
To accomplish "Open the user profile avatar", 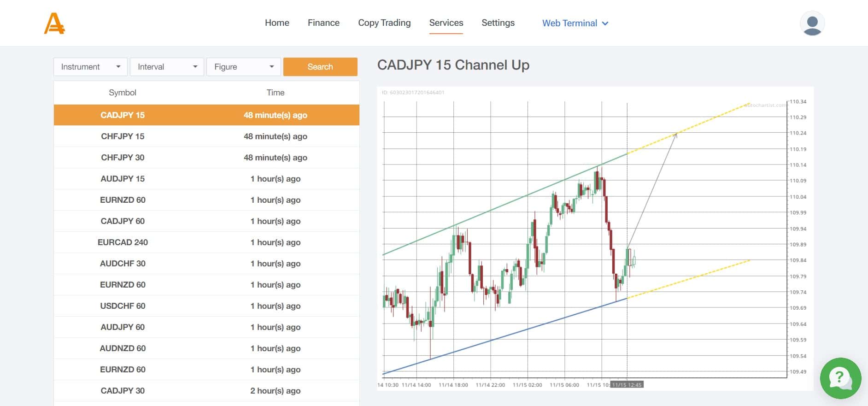I will [812, 23].
